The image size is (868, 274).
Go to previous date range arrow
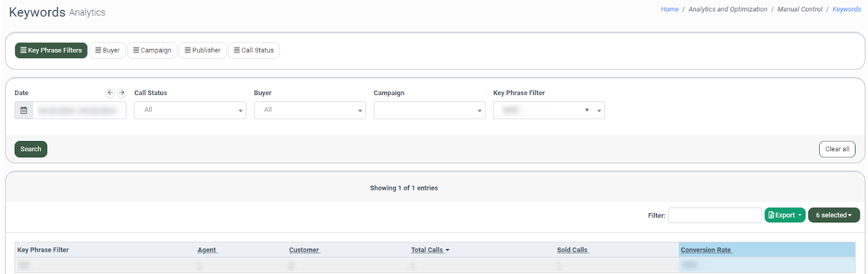click(x=110, y=93)
